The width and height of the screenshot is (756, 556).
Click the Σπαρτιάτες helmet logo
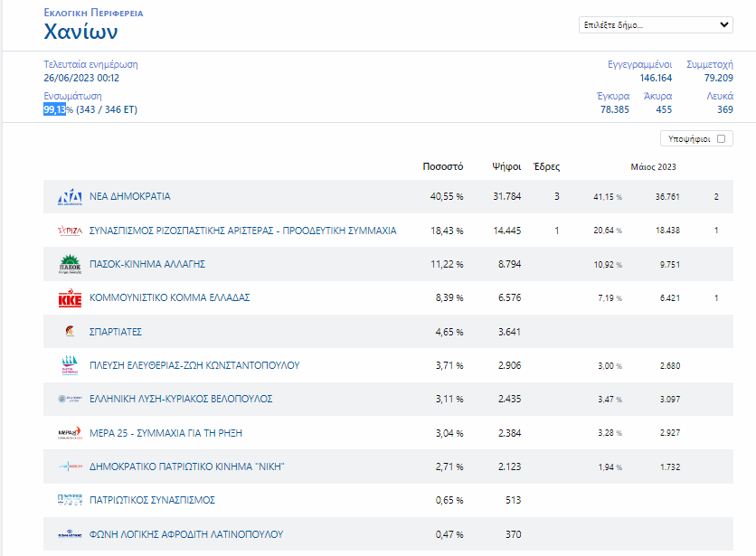[70, 331]
